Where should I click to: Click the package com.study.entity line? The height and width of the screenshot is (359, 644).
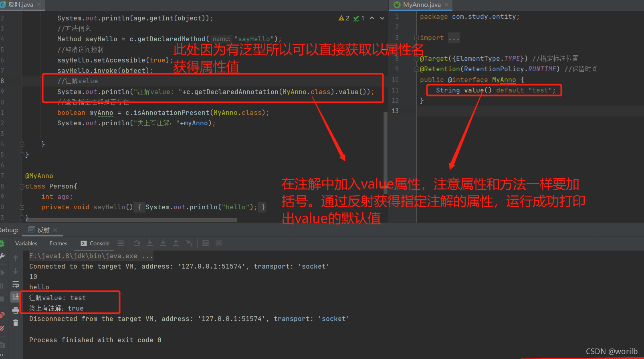[x=470, y=17]
